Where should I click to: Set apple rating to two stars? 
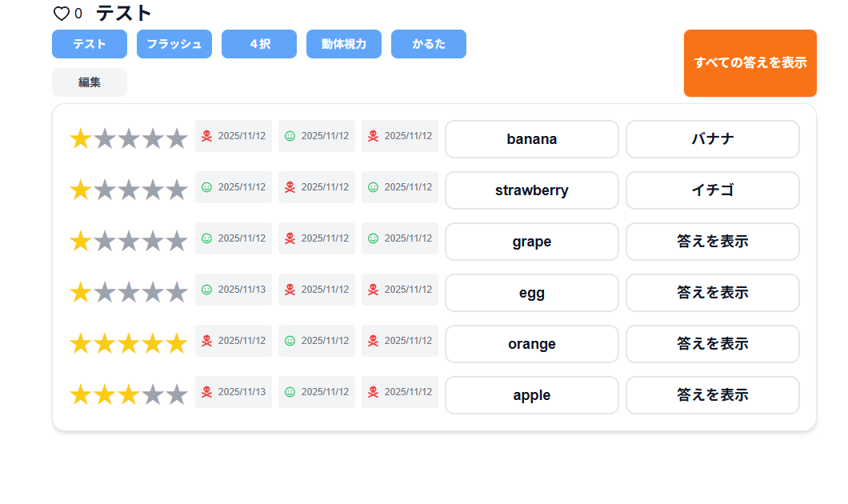click(104, 394)
